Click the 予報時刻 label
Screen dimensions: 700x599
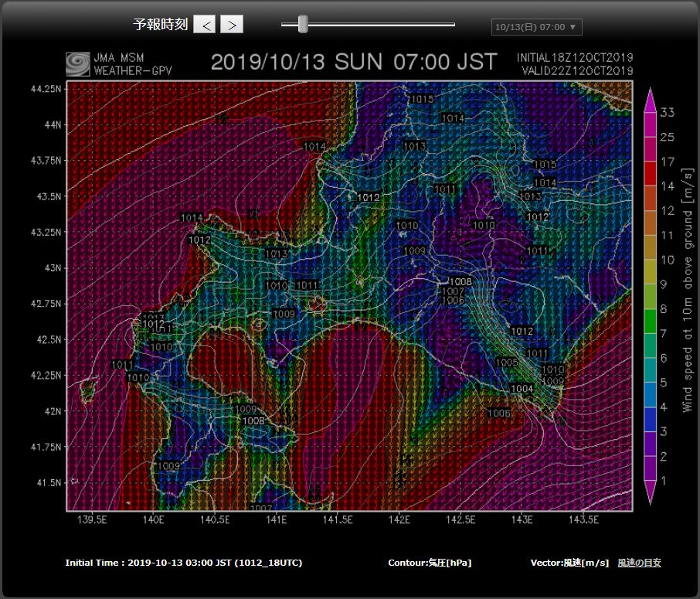pyautogui.click(x=160, y=25)
